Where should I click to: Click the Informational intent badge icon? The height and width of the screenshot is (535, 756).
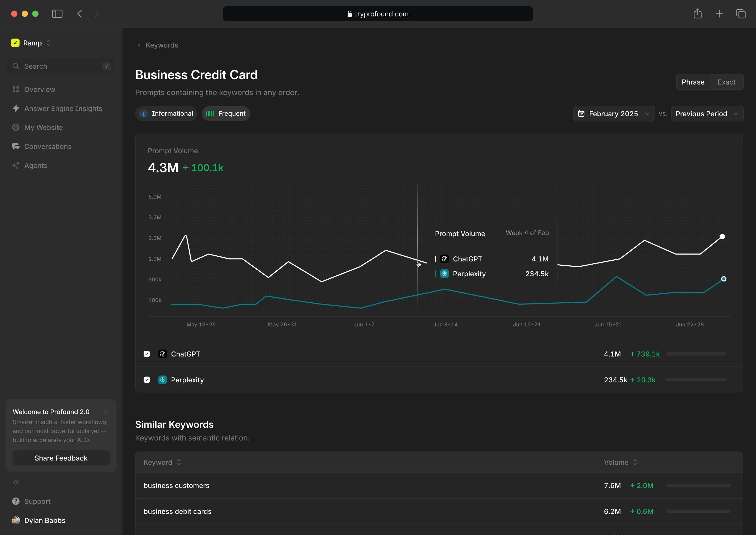[x=144, y=114]
